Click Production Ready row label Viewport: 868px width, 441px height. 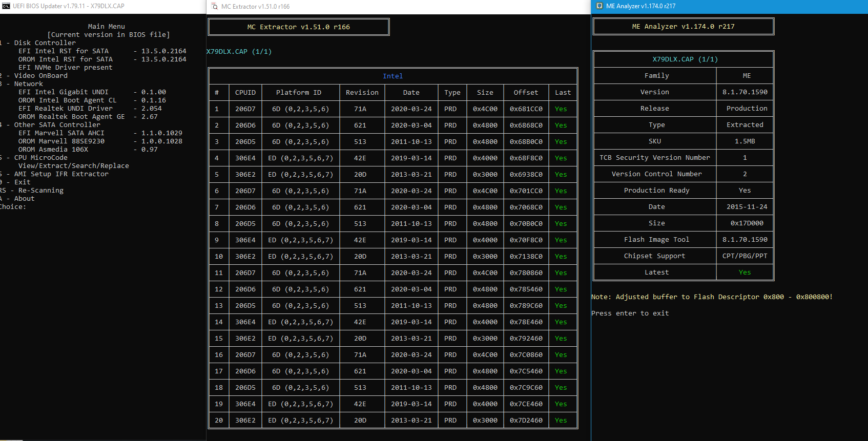(x=657, y=191)
